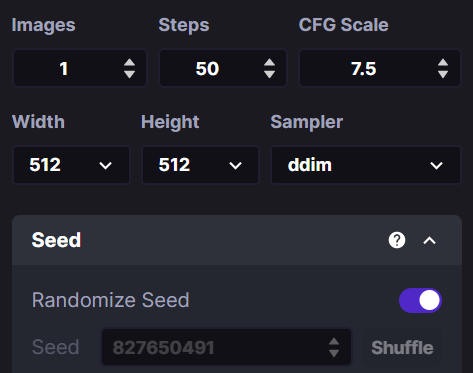
Task: Toggle the Randomize Seed switch off
Action: 420,300
